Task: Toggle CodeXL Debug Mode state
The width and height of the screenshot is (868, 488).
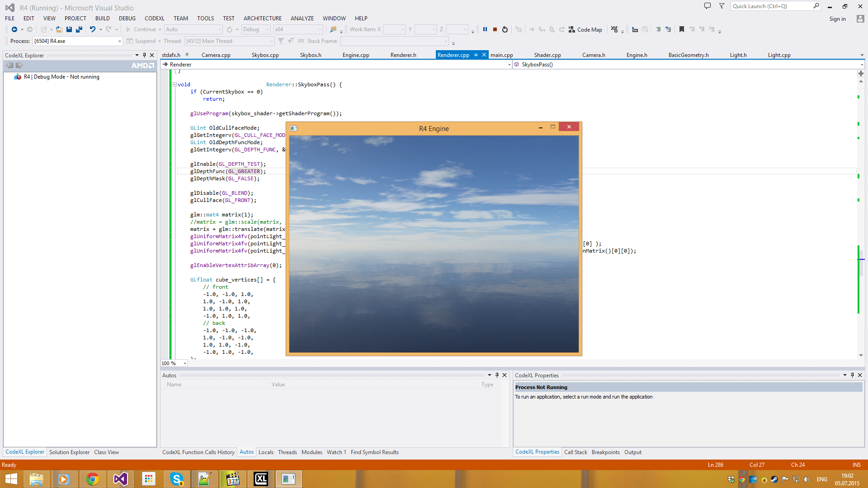Action: click(61, 76)
